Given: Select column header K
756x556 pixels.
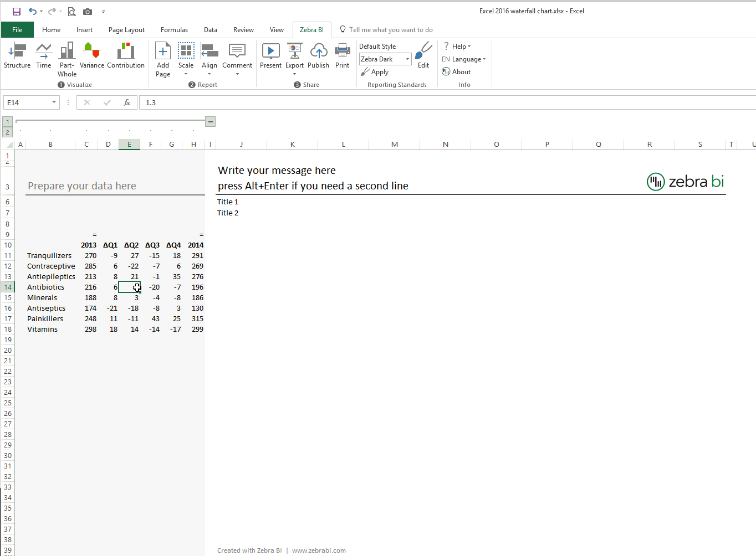Looking at the screenshot, I should pos(293,145).
